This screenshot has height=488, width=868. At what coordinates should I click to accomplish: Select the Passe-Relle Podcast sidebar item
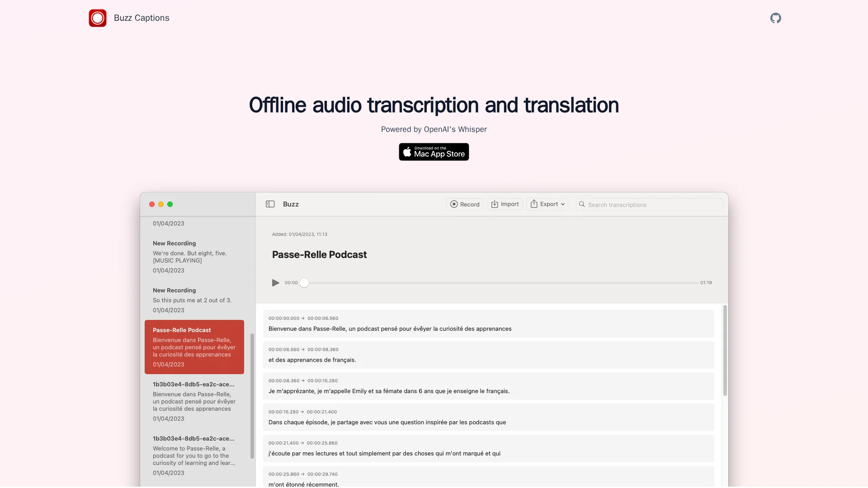coord(194,347)
